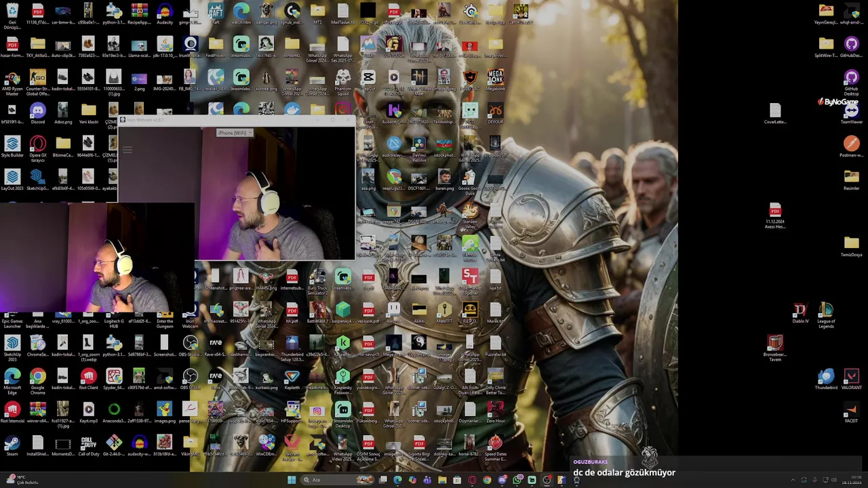The image size is (868, 488).
Task: Open the Streamlabs Desktop shortcut
Action: click(x=343, y=413)
